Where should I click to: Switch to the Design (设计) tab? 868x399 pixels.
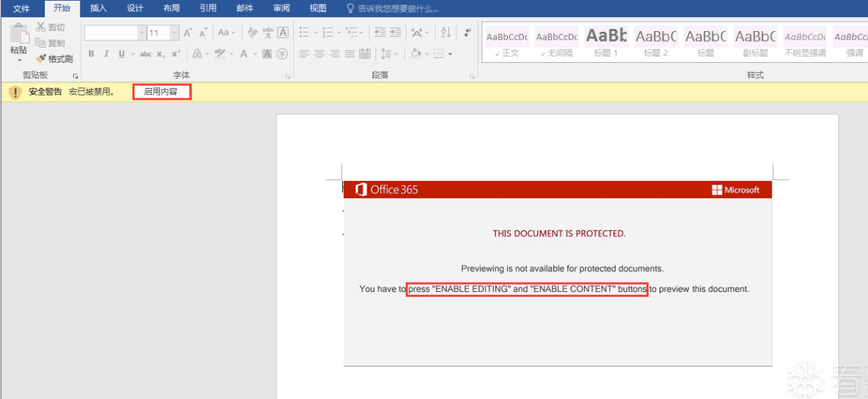point(135,9)
